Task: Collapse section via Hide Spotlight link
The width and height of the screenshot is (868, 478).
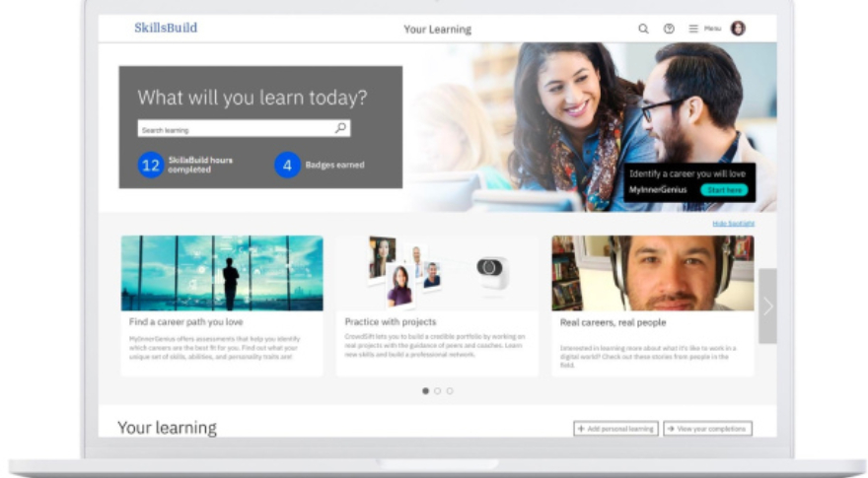Action: 734,224
